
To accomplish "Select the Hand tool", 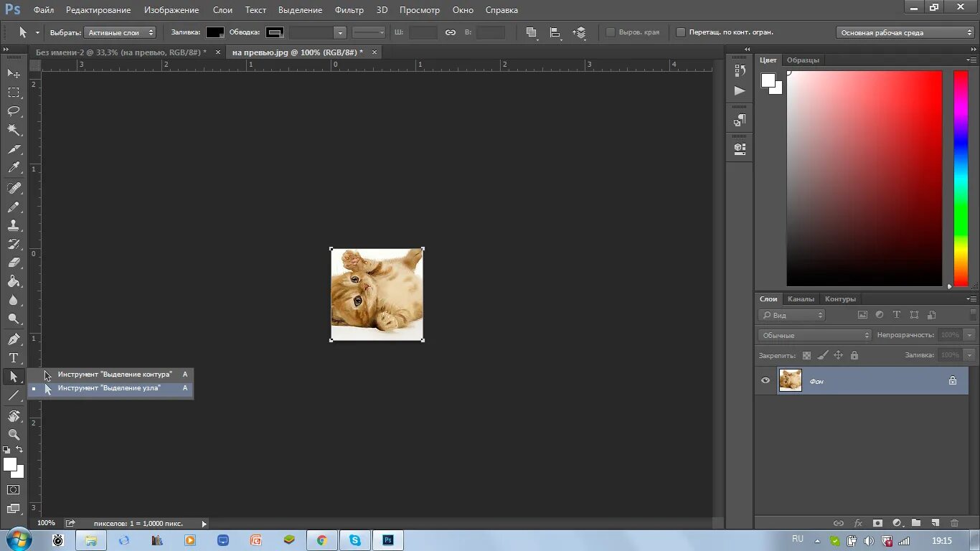I will point(14,415).
